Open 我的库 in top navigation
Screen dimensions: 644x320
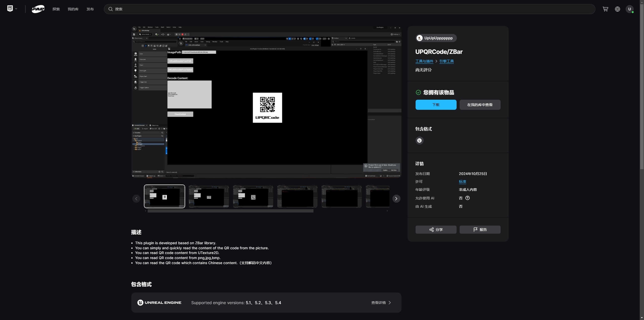pos(73,9)
